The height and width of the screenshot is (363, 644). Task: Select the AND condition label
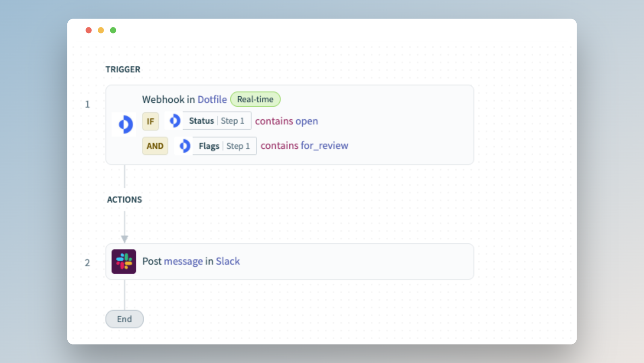click(x=155, y=146)
